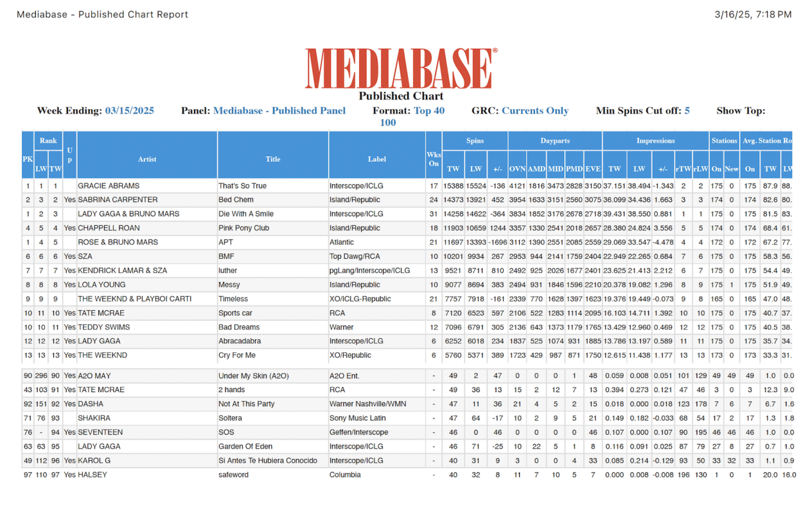
Task: Select artist SABRINA CARPENTER
Action: coord(118,200)
